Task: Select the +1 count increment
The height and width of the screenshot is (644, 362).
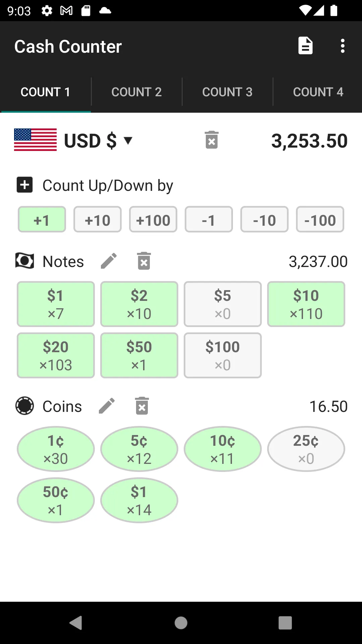Action: 42,219
